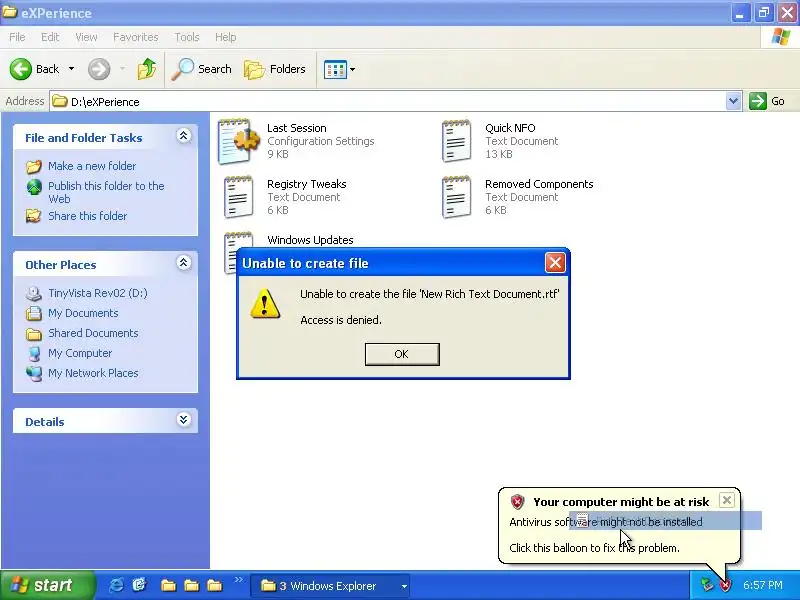Collapse the Other Places panel
800x600 pixels.
[183, 263]
